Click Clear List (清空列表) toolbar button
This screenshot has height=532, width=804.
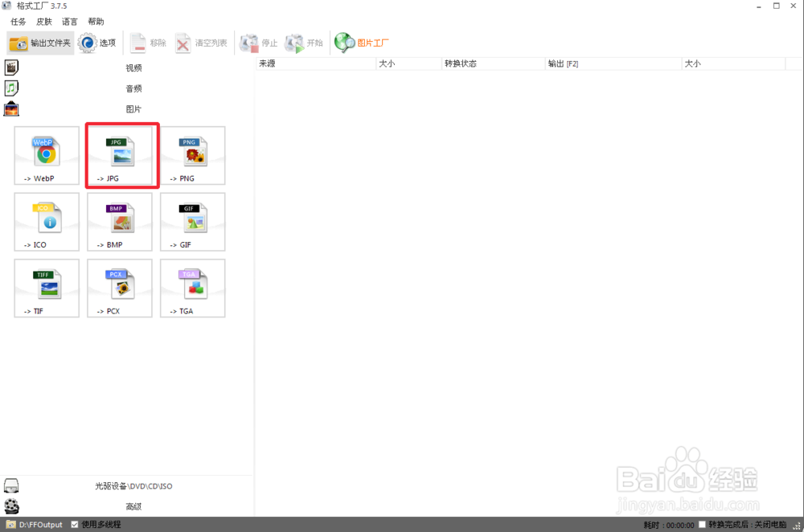[x=201, y=43]
